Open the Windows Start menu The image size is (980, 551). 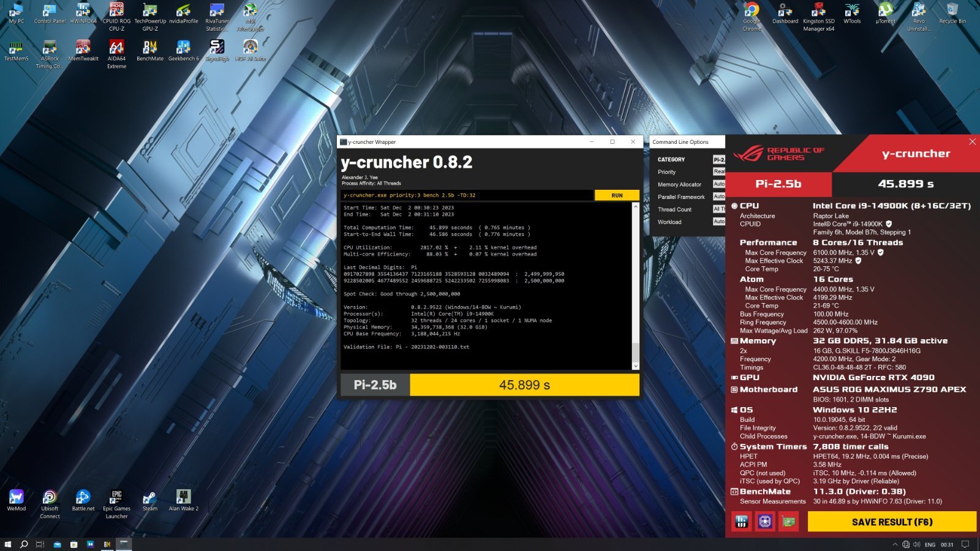(8, 544)
